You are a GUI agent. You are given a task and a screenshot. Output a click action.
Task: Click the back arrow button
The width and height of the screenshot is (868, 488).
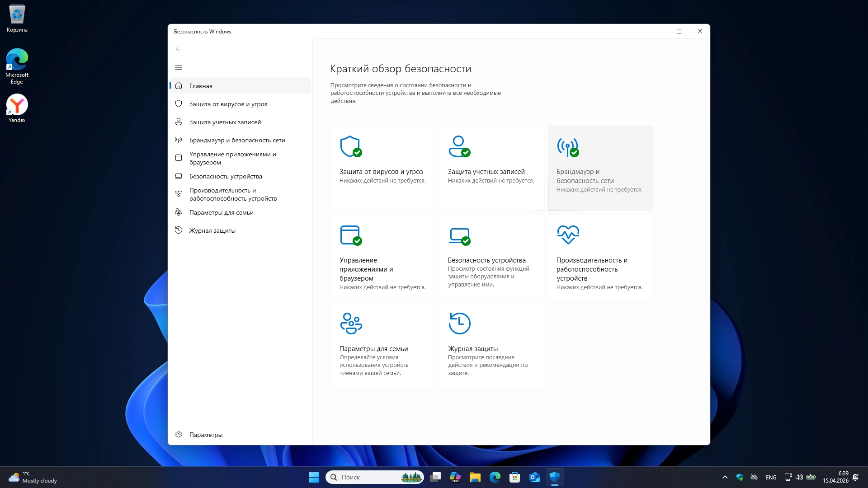pos(179,49)
